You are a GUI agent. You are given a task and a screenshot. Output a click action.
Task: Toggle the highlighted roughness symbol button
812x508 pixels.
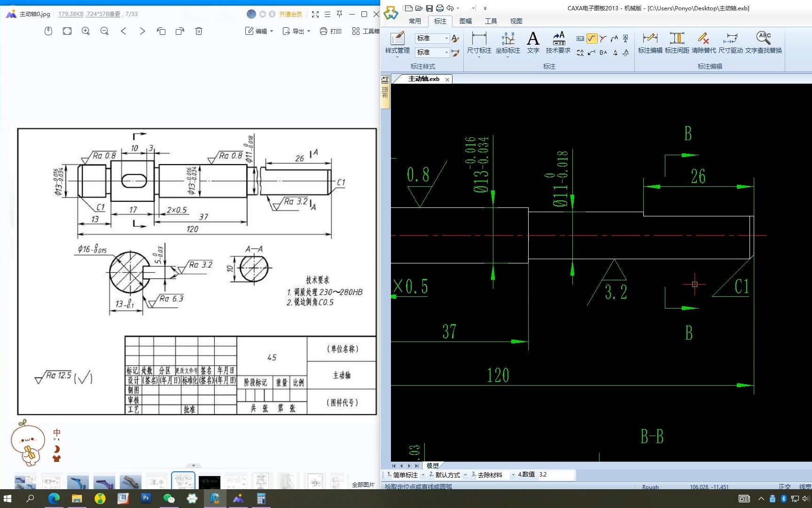click(x=592, y=39)
